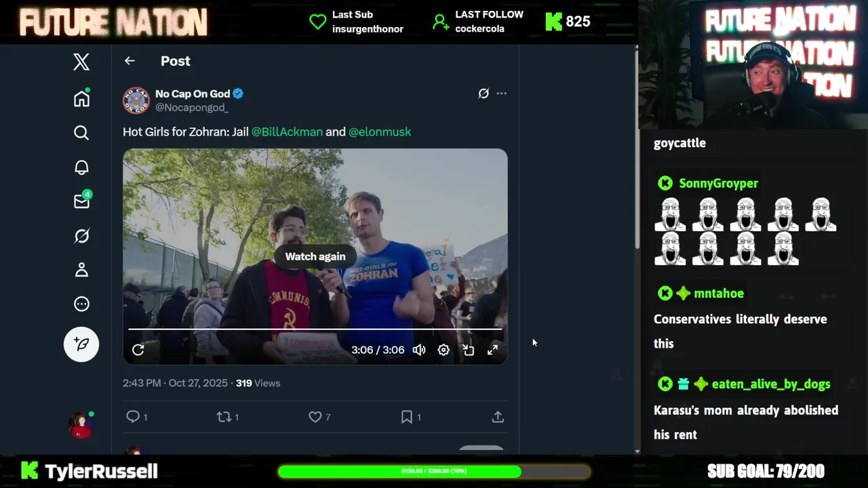Click the Post page heading
868x488 pixels.
pyautogui.click(x=175, y=61)
